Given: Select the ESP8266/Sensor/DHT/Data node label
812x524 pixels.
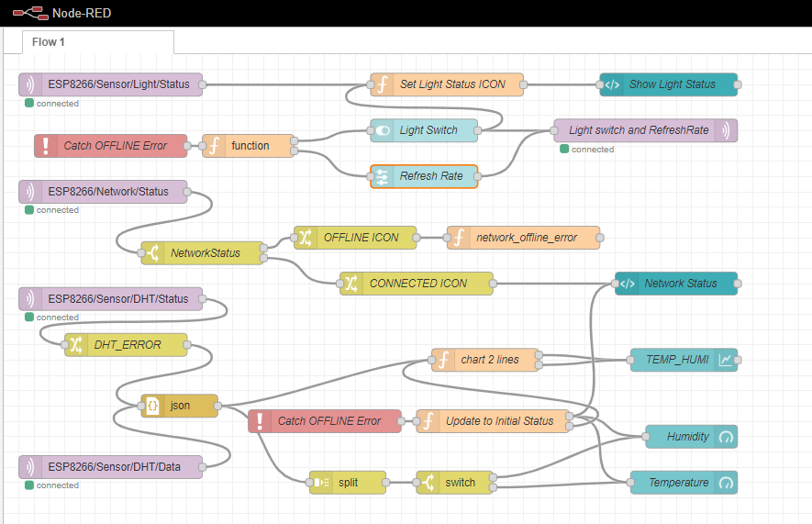Looking at the screenshot, I should (x=114, y=467).
